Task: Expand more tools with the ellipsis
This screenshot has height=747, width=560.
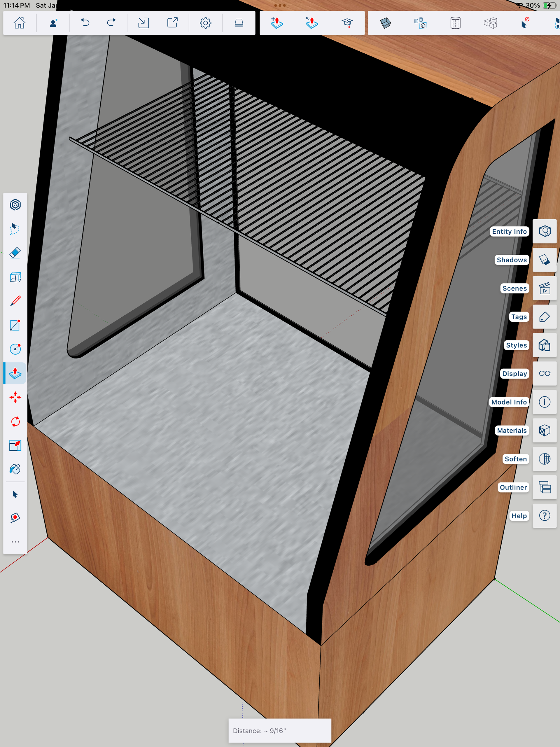Action: click(15, 542)
